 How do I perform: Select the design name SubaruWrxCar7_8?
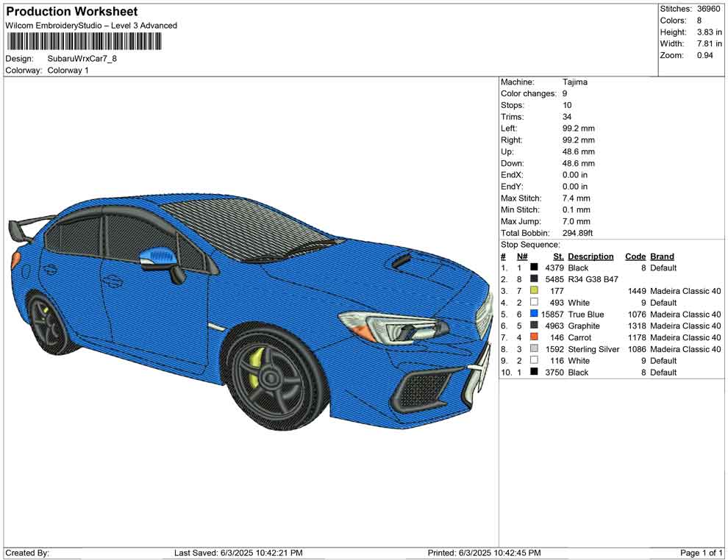pyautogui.click(x=82, y=59)
